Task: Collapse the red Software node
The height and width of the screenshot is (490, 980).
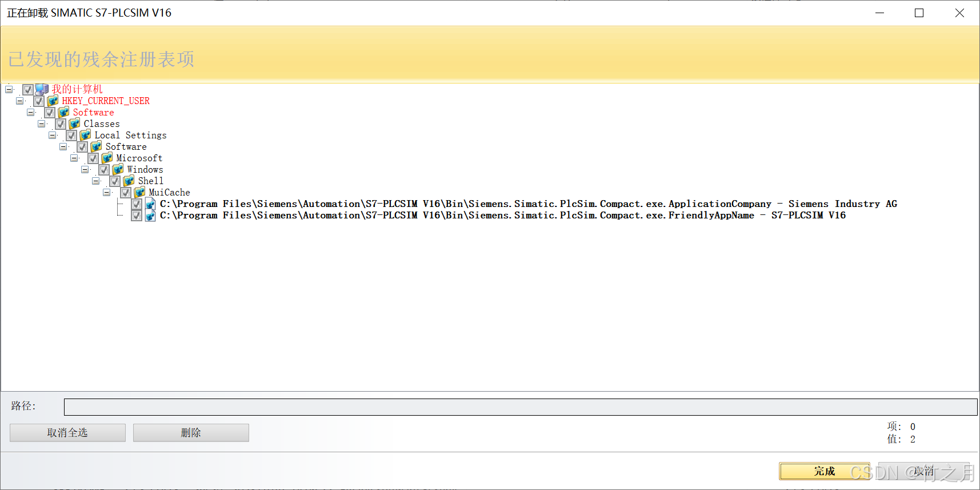Action: click(x=30, y=112)
